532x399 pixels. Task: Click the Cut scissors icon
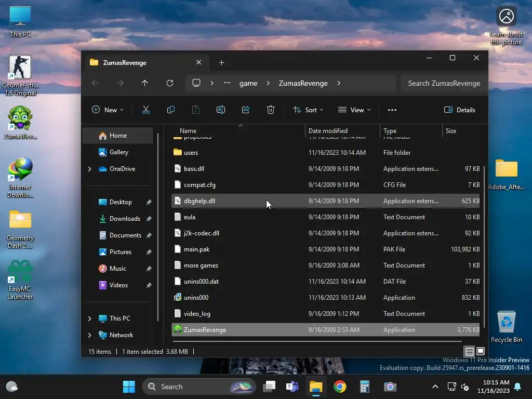[145, 110]
